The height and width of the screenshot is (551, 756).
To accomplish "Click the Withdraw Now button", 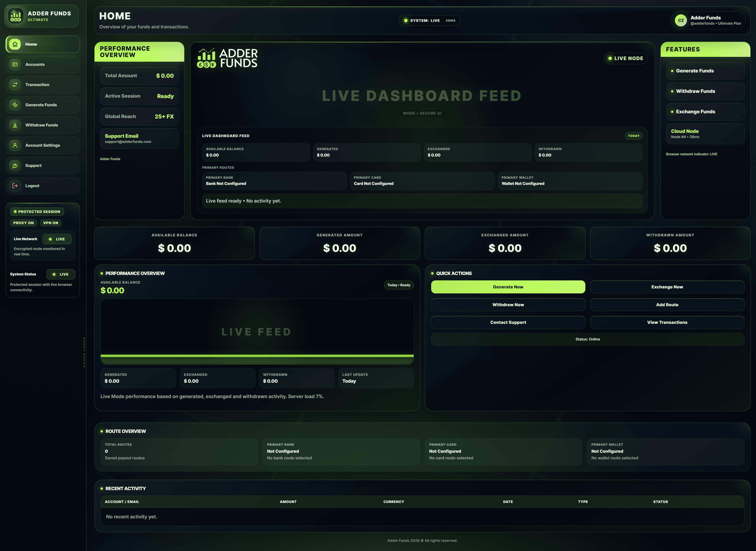I will [508, 304].
